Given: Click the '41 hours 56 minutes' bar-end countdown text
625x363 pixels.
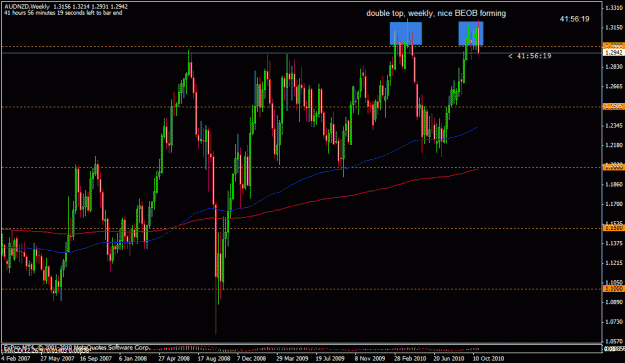Looking at the screenshot, I should tap(63, 13).
